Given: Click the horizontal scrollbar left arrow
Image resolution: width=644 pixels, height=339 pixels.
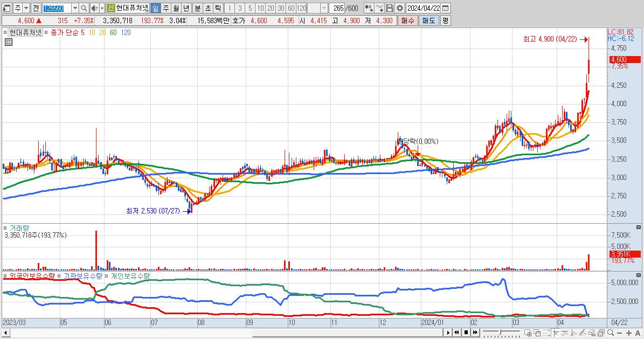Looking at the screenshot, I should [x=5, y=333].
